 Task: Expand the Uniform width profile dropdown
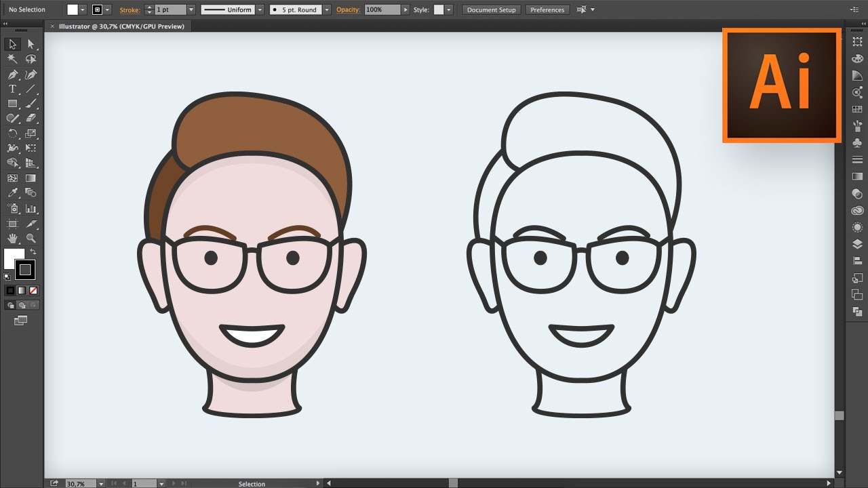tap(259, 10)
